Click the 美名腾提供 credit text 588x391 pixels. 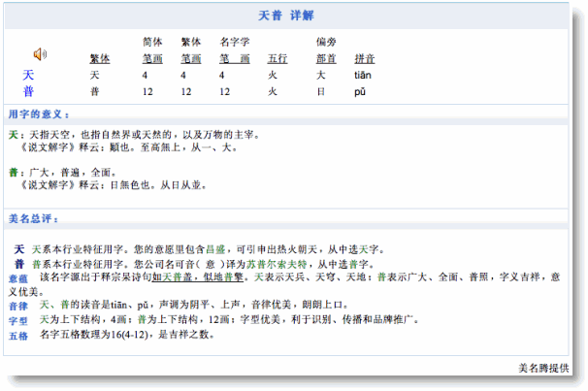[x=547, y=368]
